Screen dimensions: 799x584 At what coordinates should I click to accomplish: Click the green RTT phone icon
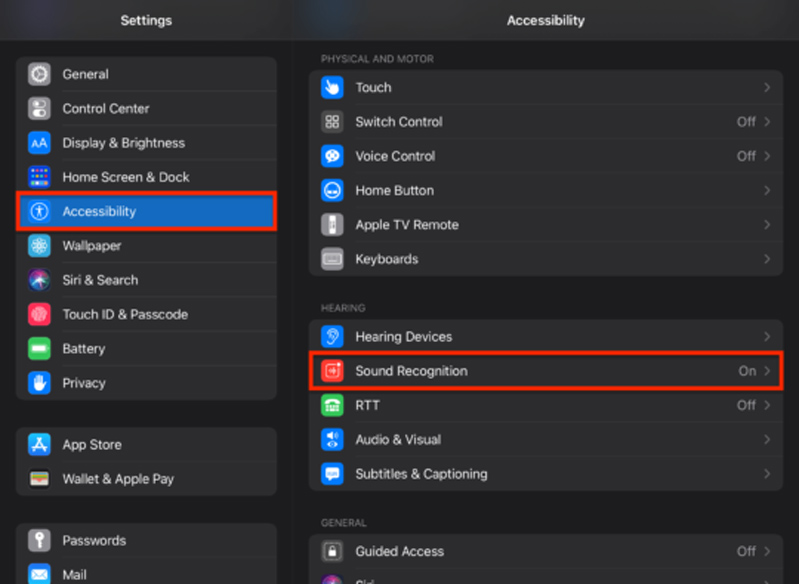coord(332,405)
